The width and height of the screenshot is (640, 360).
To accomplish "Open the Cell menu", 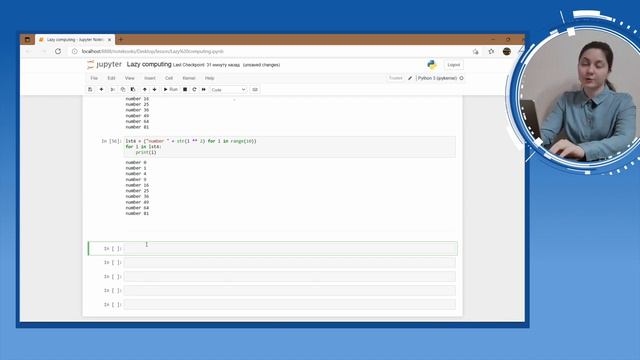I will [x=169, y=78].
